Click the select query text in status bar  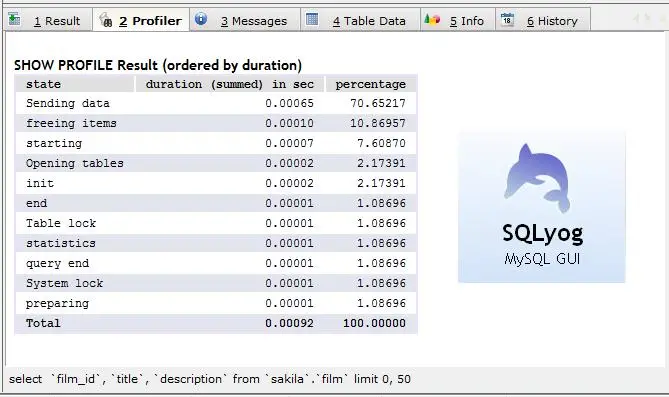pyautogui.click(x=209, y=379)
